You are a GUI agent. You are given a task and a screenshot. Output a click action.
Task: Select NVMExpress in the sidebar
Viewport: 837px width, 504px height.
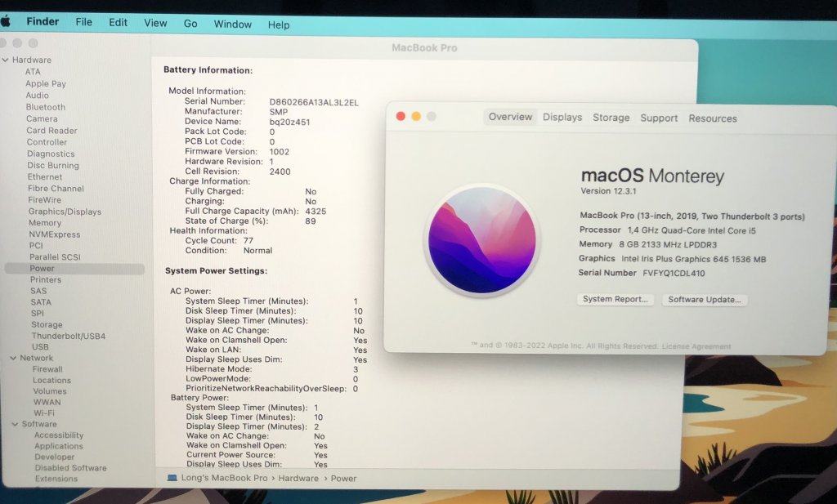(x=55, y=234)
